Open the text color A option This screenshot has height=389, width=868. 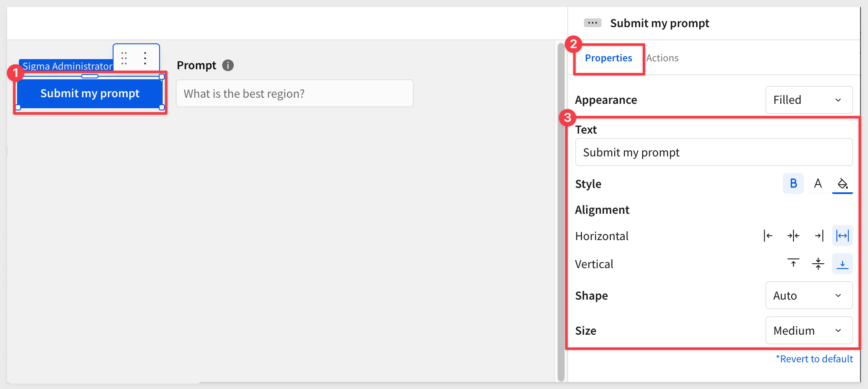[818, 184]
